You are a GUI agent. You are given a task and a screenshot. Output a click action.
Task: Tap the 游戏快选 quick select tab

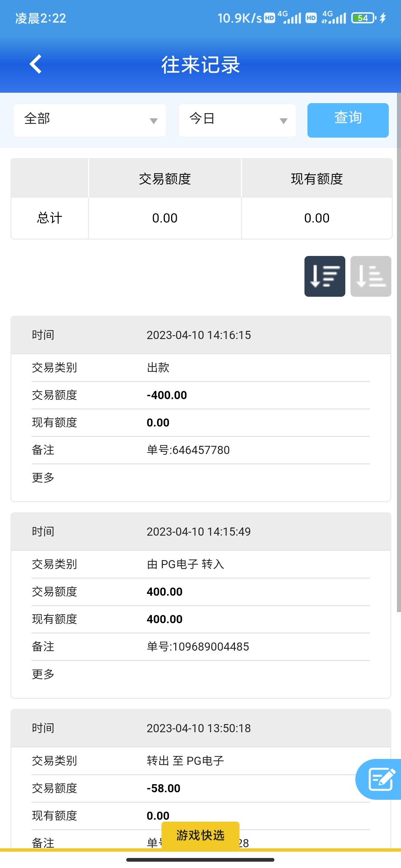pyautogui.click(x=200, y=835)
